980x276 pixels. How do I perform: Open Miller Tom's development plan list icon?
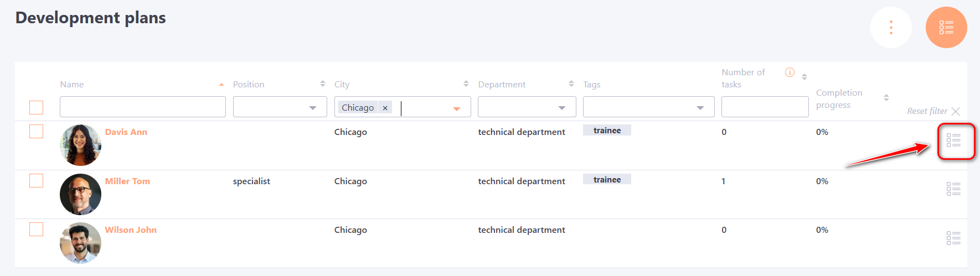coord(953,189)
